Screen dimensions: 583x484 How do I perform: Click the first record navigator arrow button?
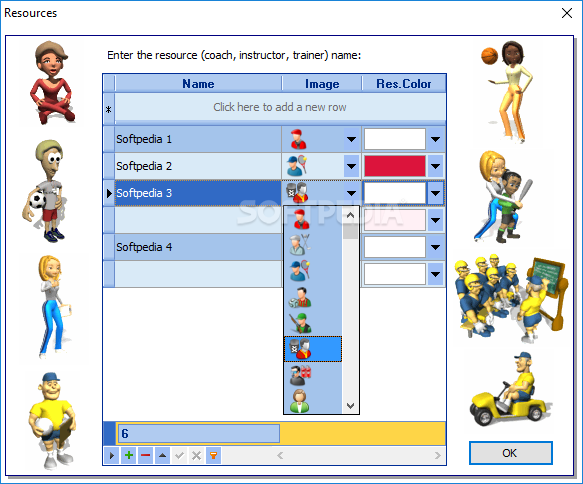pyautogui.click(x=112, y=455)
